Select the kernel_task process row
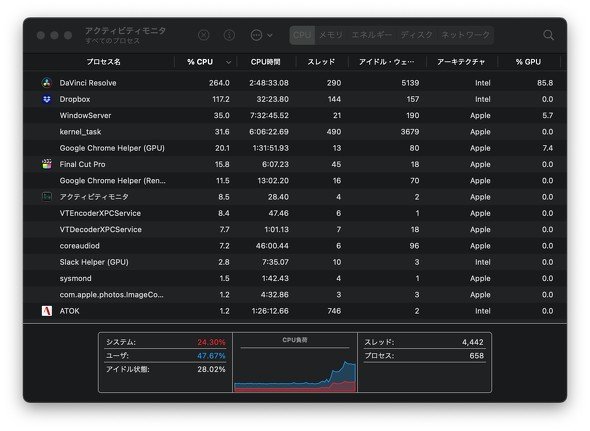The width and height of the screenshot is (590, 431). point(295,132)
